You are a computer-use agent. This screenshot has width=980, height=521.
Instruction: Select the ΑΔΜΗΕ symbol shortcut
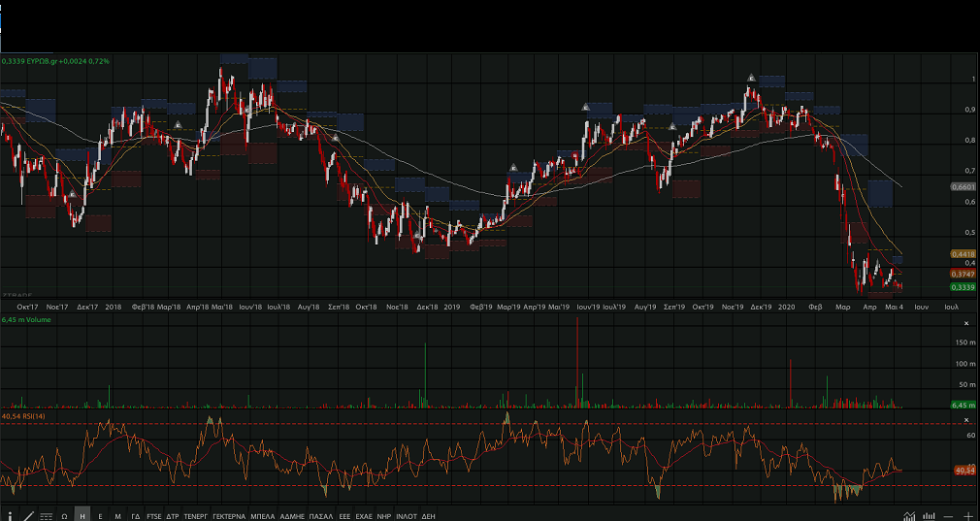292,516
